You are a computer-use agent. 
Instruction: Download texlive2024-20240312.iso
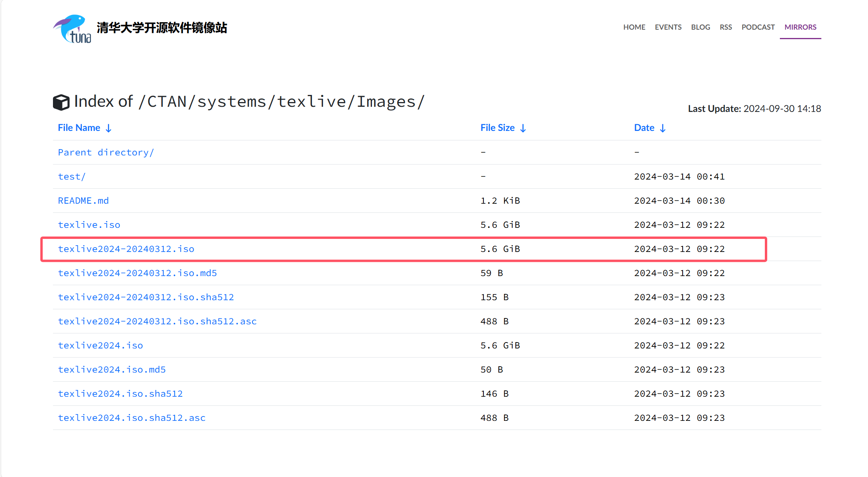coord(126,249)
